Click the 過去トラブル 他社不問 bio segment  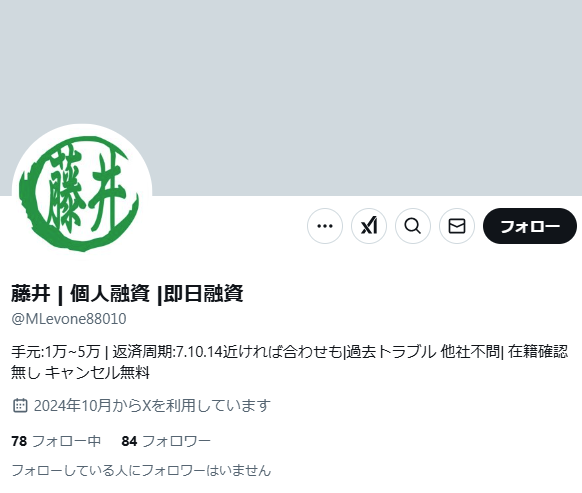point(424,352)
